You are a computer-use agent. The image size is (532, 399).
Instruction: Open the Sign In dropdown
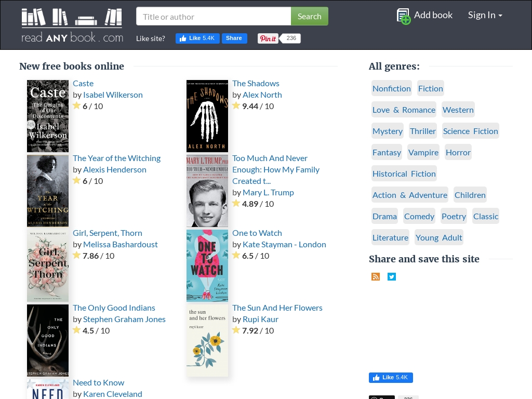(x=485, y=15)
